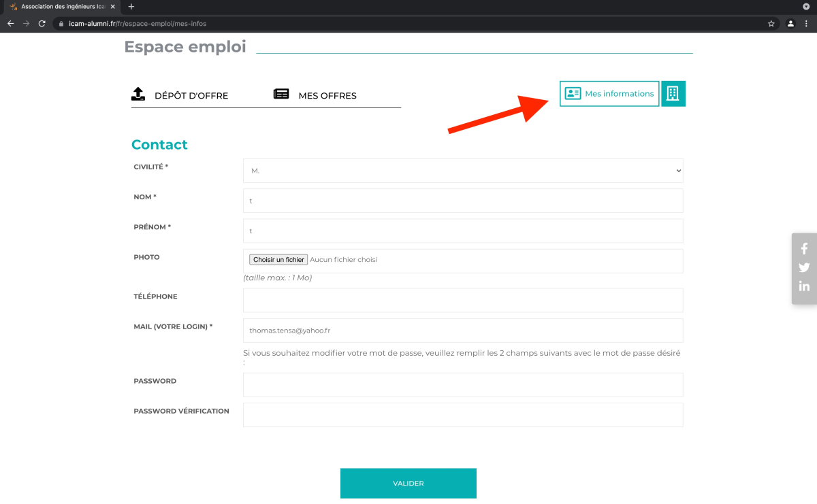
Task: Open new browser tab
Action: tap(131, 7)
